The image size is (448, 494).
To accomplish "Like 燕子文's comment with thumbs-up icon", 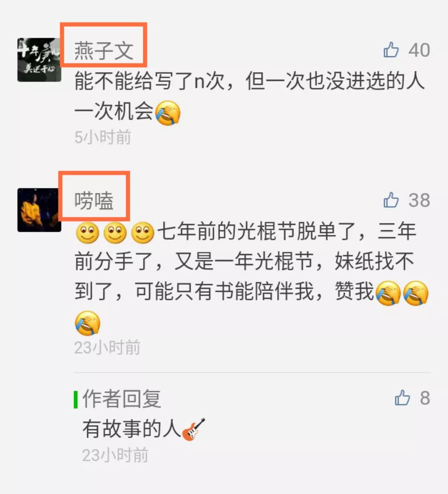I will pyautogui.click(x=391, y=50).
